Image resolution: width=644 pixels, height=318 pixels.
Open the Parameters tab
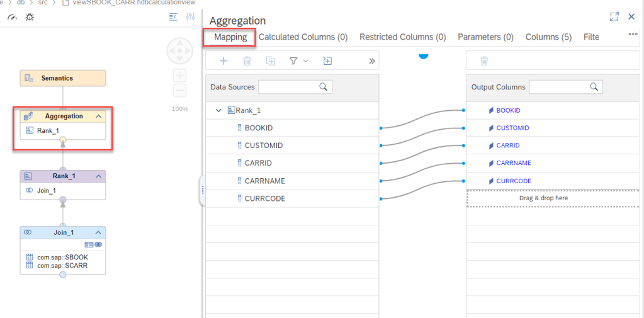(x=485, y=37)
